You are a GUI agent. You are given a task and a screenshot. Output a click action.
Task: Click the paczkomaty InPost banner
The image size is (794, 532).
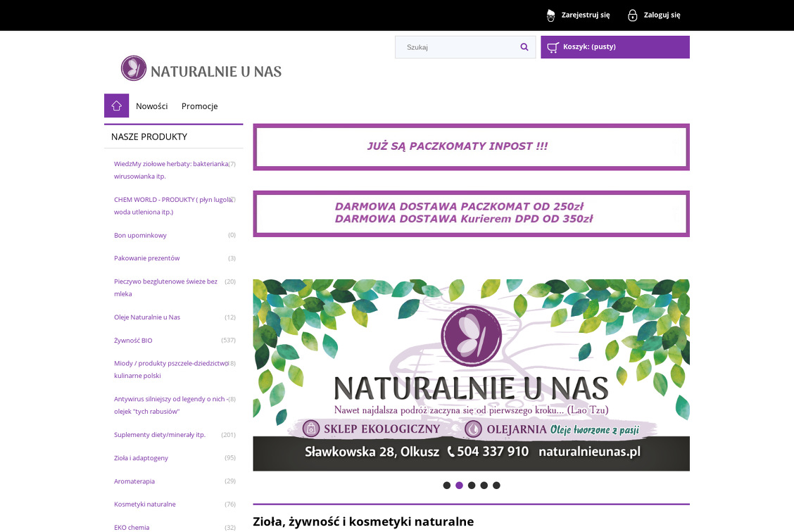click(471, 147)
